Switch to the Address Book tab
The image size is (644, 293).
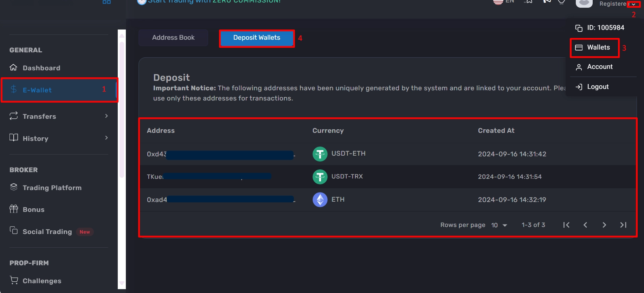point(173,38)
